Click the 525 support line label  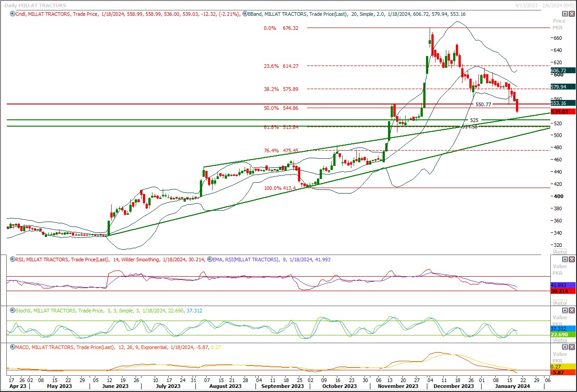(x=474, y=120)
